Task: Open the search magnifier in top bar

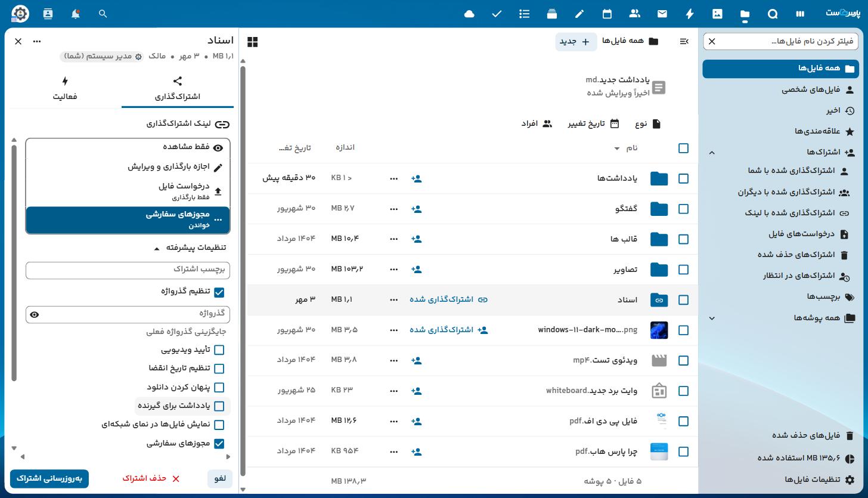Action: pos(103,14)
